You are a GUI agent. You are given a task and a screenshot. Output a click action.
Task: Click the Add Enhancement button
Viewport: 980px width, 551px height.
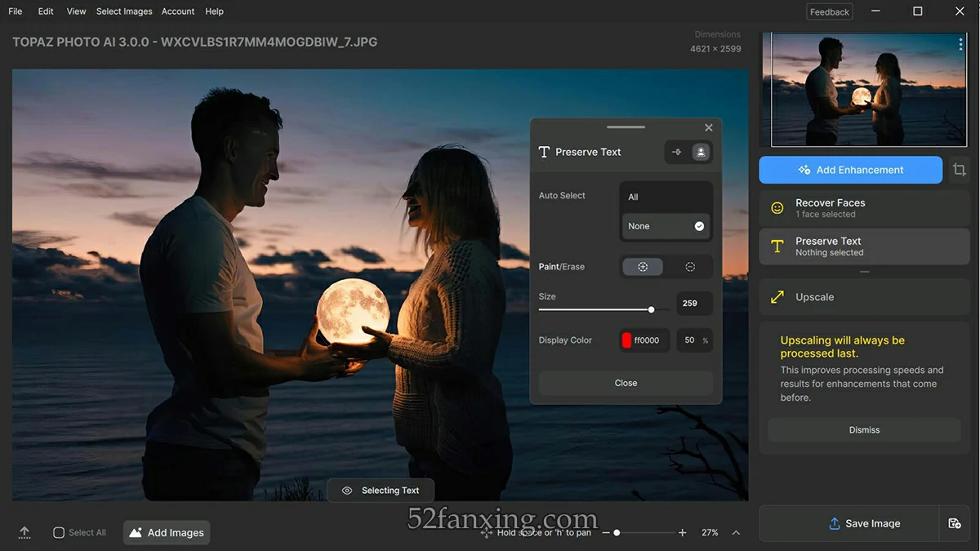coord(850,170)
